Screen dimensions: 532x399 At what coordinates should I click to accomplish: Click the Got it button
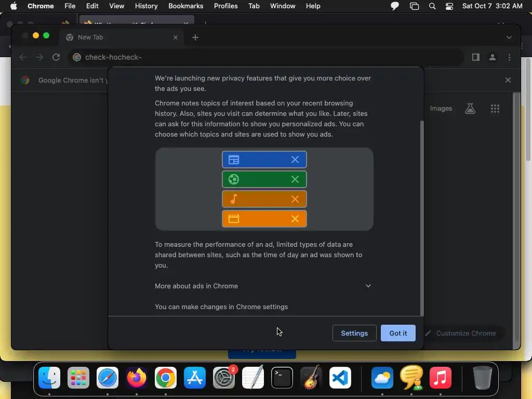click(x=397, y=333)
